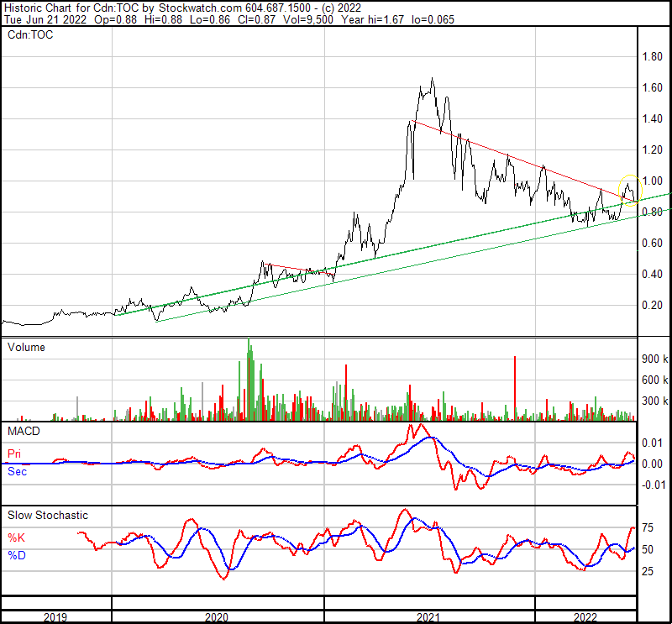Click the '900 k' volume axis label

tap(654, 359)
